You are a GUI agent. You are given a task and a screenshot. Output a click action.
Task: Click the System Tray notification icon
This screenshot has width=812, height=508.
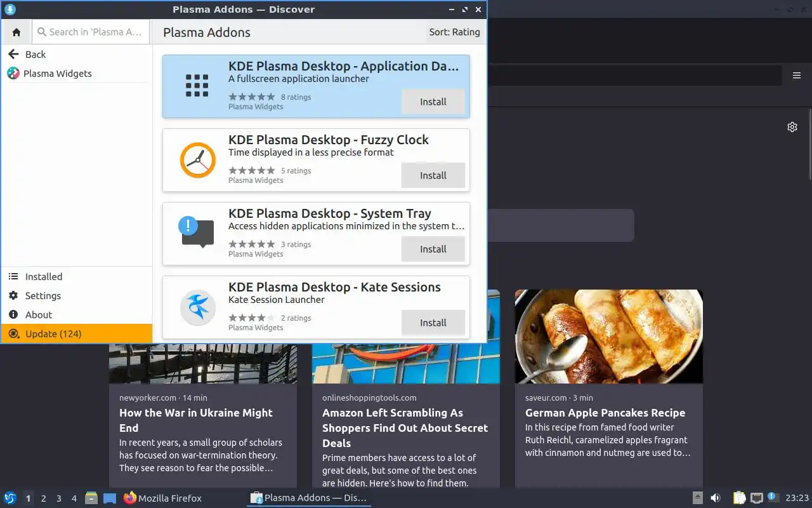tap(197, 232)
